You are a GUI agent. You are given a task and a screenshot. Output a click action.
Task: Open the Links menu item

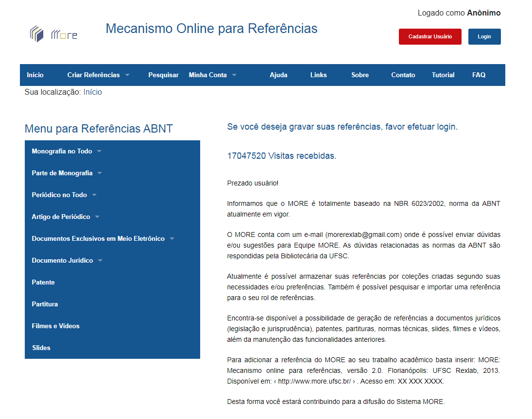click(x=318, y=75)
